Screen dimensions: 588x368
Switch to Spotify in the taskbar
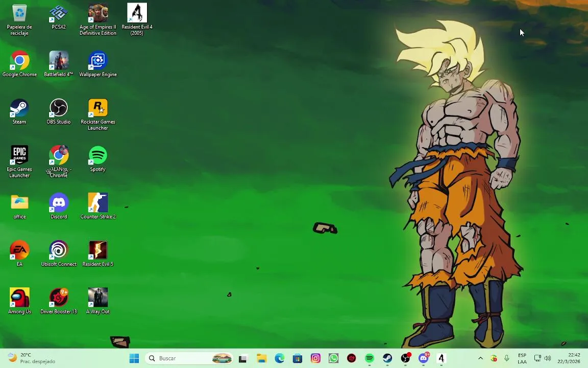[370, 358]
